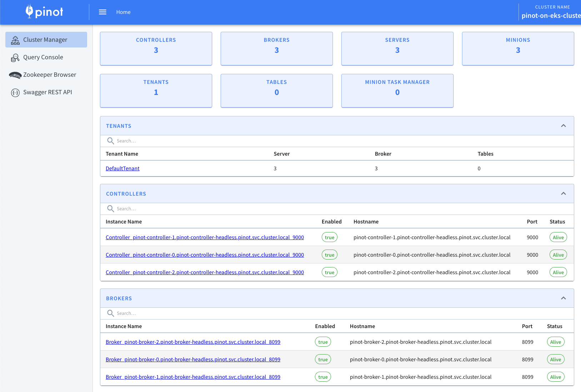
Task: Click the Controllers Port column header
Action: point(532,222)
